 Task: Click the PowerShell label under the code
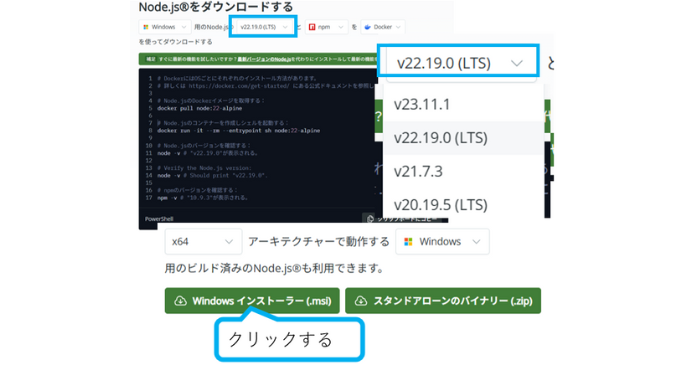159,219
